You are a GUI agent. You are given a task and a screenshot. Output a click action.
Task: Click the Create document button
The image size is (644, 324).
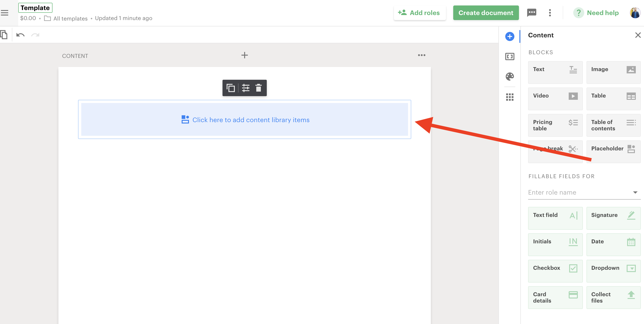[x=485, y=13]
